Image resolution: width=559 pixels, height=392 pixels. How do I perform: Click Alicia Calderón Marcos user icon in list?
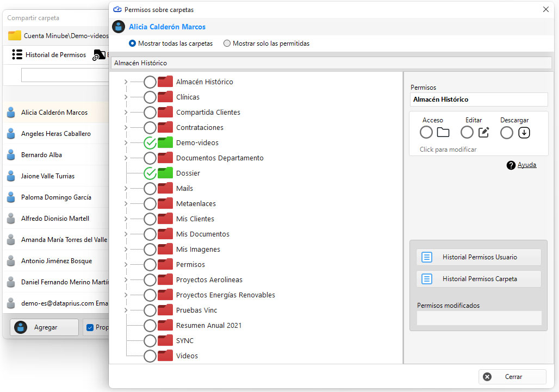[x=11, y=112]
